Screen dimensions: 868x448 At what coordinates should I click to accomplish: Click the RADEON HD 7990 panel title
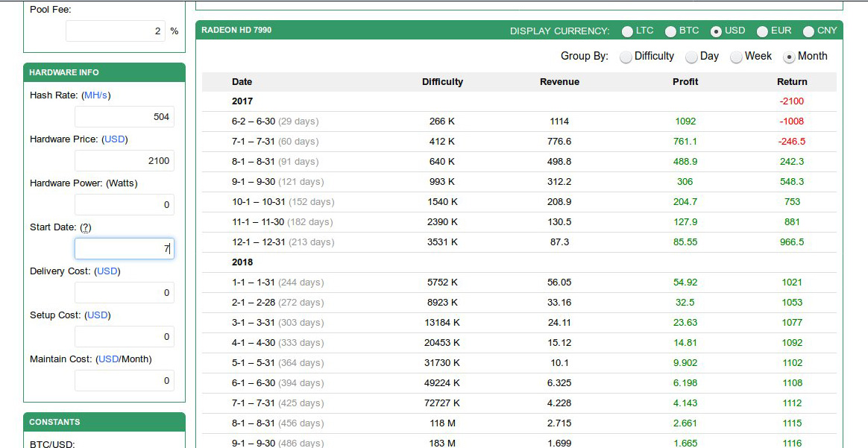[236, 30]
